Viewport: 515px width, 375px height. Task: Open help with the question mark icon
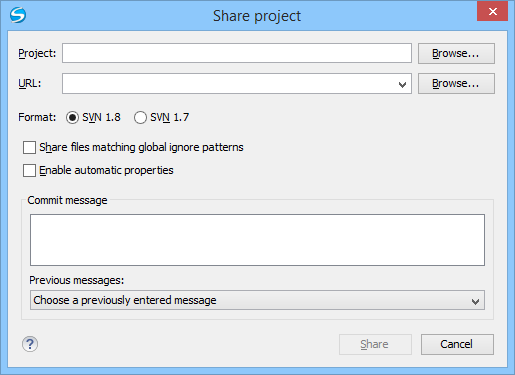[x=30, y=344]
